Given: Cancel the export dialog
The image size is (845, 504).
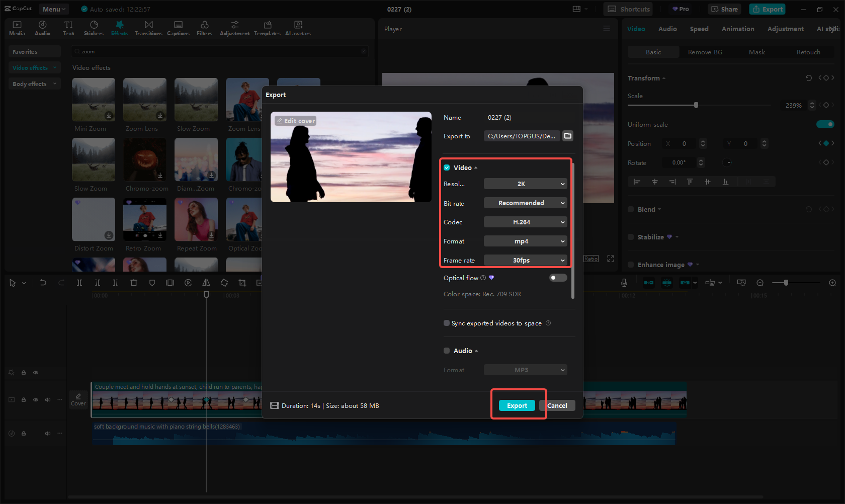Looking at the screenshot, I should (557, 405).
